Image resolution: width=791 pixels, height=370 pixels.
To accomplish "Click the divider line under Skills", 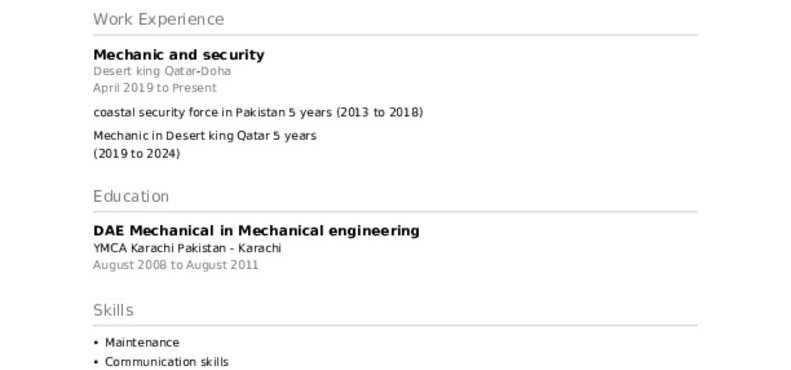I will click(396, 325).
